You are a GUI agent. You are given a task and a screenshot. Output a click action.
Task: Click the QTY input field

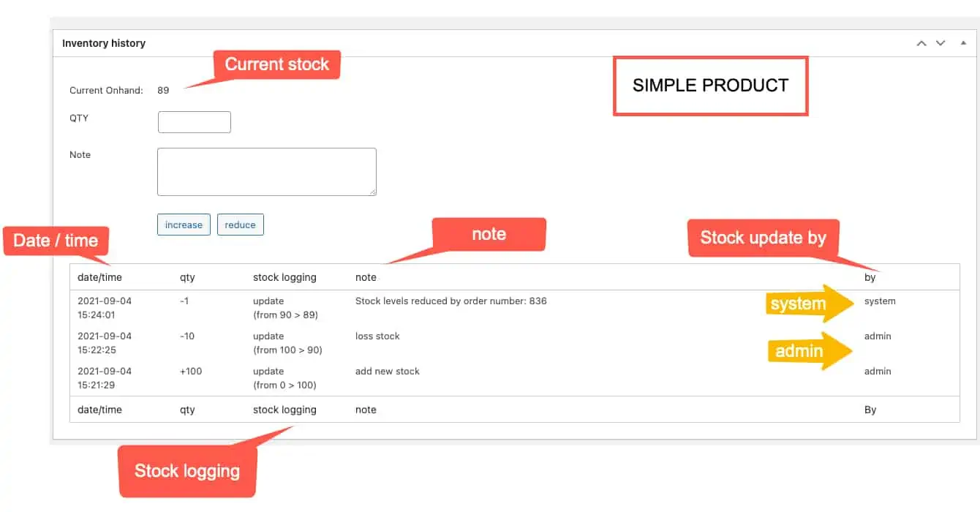pos(195,122)
